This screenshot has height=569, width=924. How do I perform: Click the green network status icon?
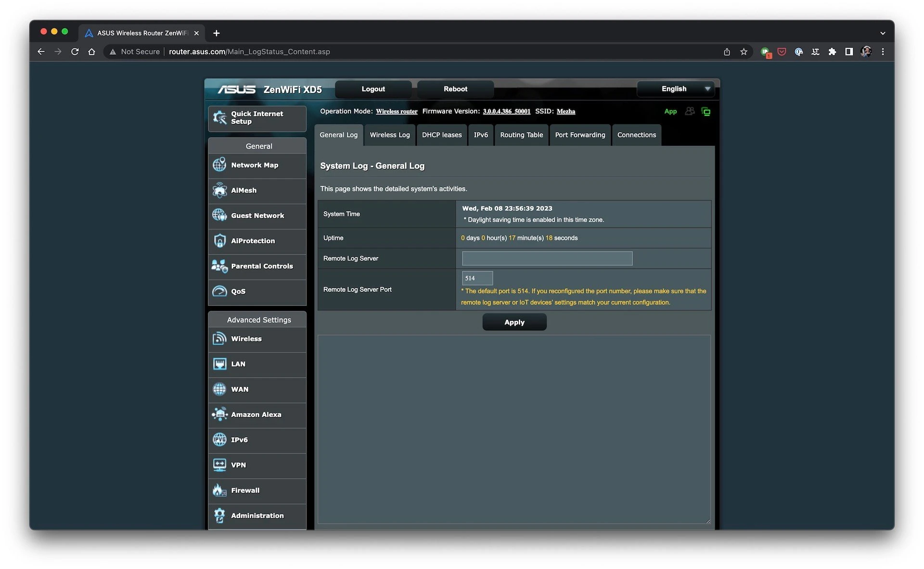tap(706, 112)
